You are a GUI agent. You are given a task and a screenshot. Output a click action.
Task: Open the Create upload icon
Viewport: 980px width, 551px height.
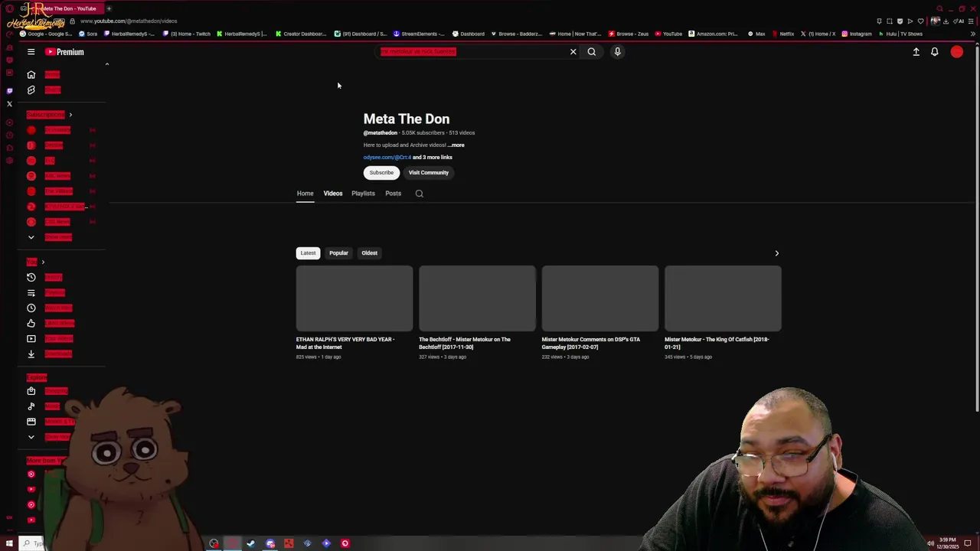[x=916, y=52]
